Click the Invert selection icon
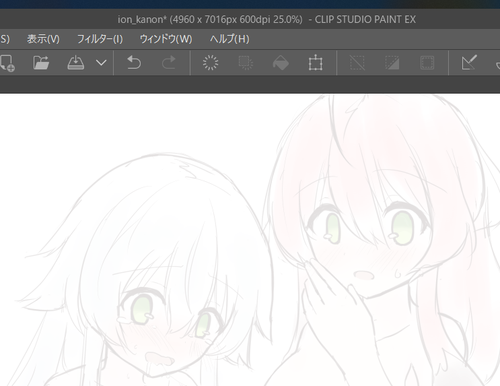 click(x=392, y=63)
